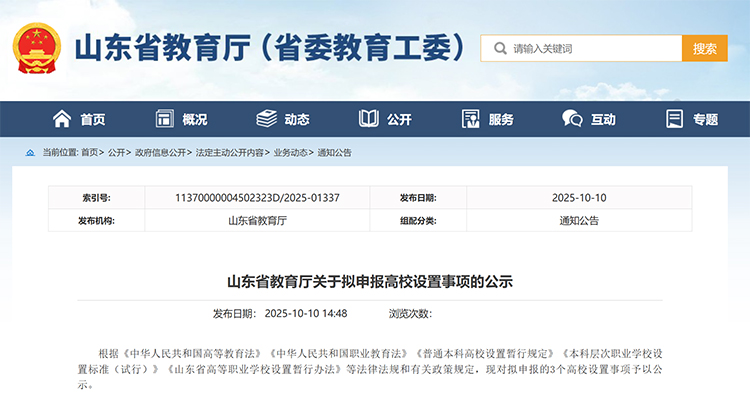The height and width of the screenshot is (402, 750).
Task: Click the location pin icon in breadcrumb
Action: (x=32, y=153)
